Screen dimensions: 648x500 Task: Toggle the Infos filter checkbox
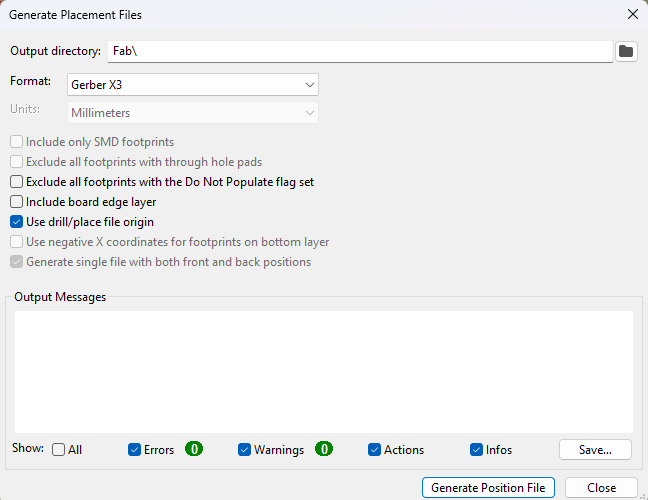point(476,450)
